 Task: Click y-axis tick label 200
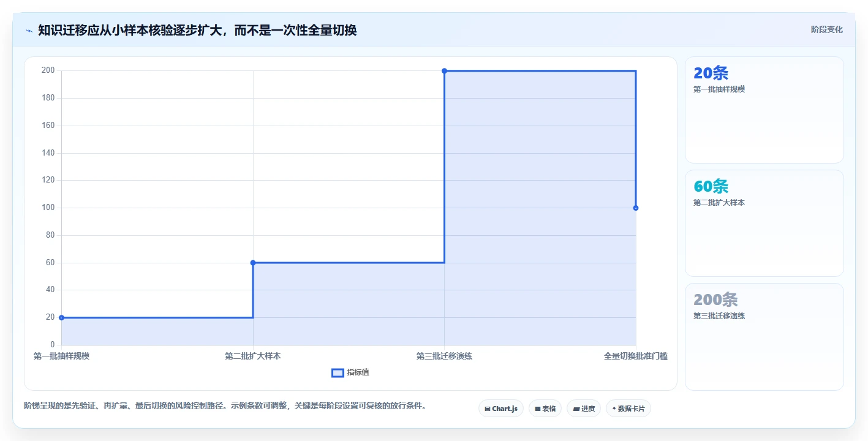[48, 70]
